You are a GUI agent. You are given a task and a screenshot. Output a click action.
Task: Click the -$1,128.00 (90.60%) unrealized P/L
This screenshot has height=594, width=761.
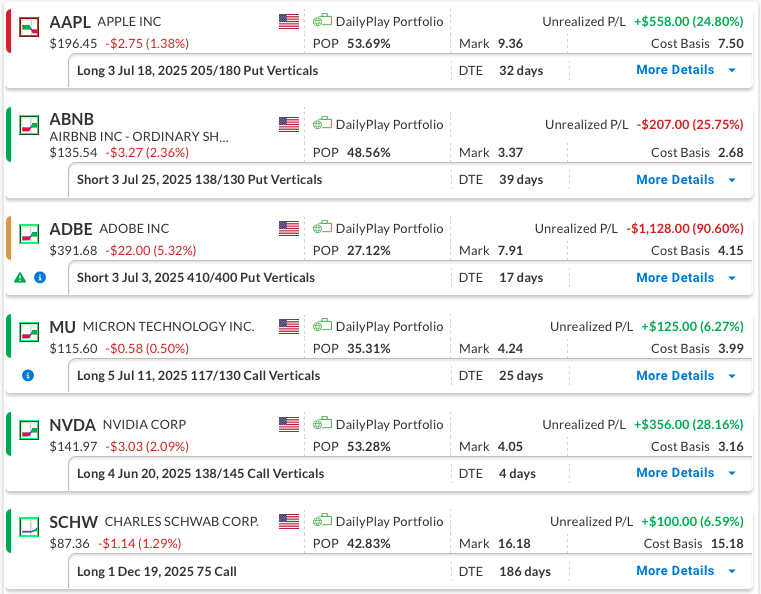tap(685, 229)
